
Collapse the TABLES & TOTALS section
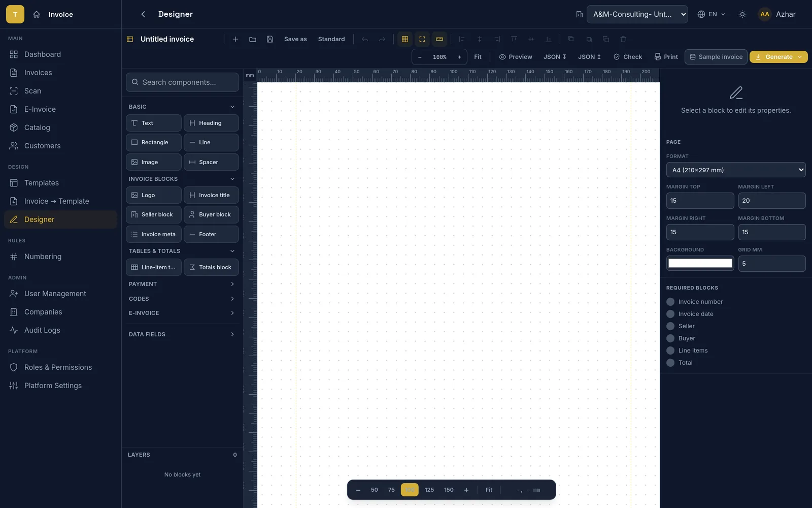182,251
